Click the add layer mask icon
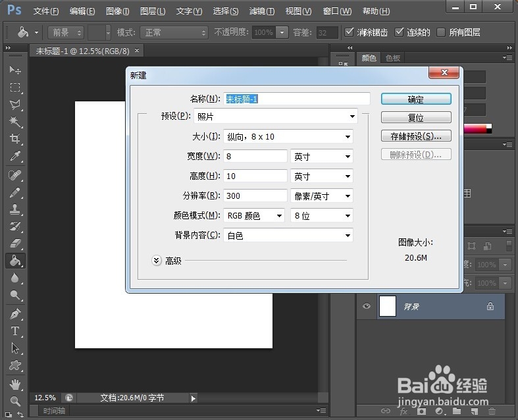518x420 pixels. point(421,411)
